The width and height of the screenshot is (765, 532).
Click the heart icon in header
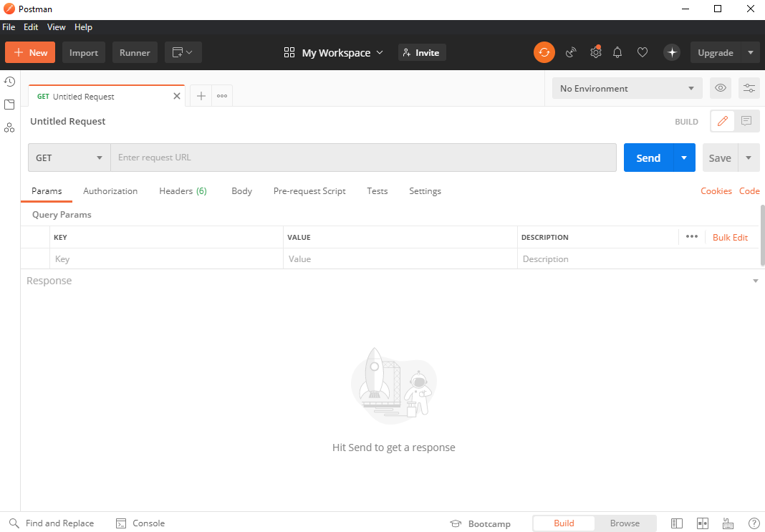coord(643,53)
